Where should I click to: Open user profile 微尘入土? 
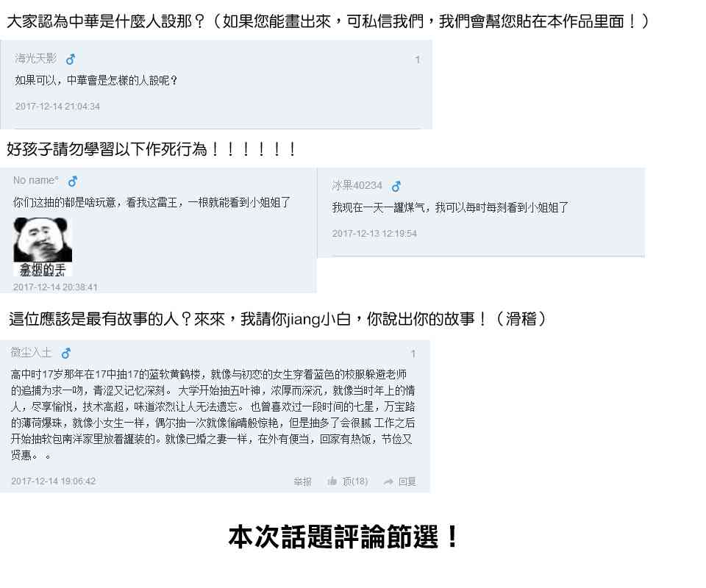tap(32, 352)
